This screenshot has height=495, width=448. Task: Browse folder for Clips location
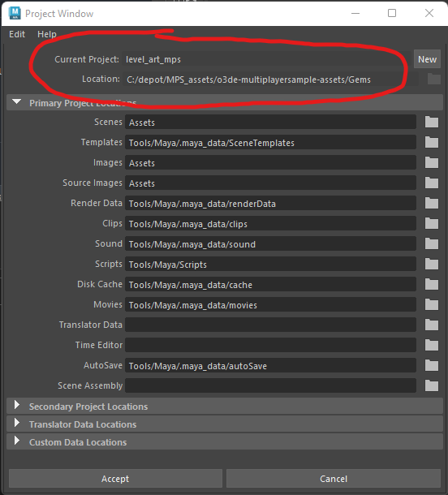(432, 223)
